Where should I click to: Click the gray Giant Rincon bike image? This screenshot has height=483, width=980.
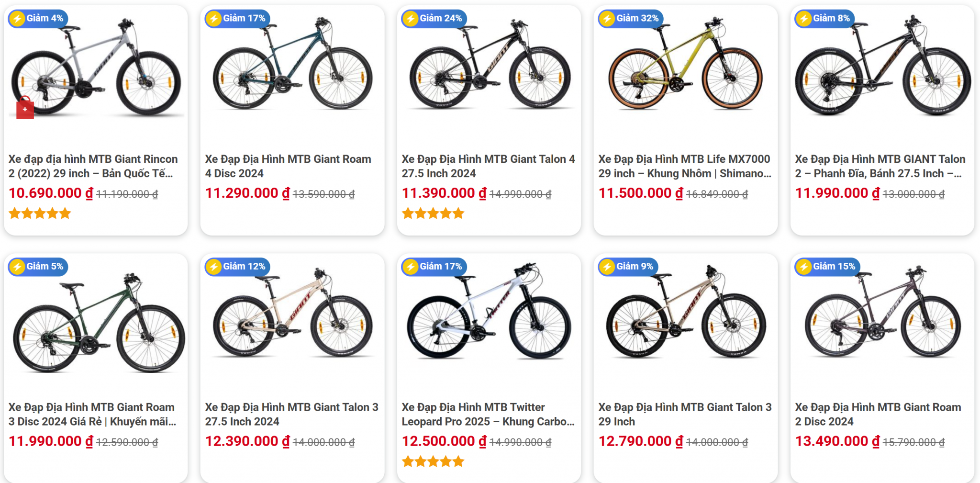[96, 69]
